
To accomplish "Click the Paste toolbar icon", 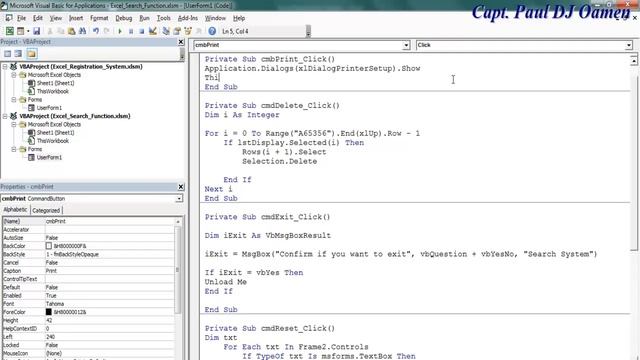I will coord(71,31).
